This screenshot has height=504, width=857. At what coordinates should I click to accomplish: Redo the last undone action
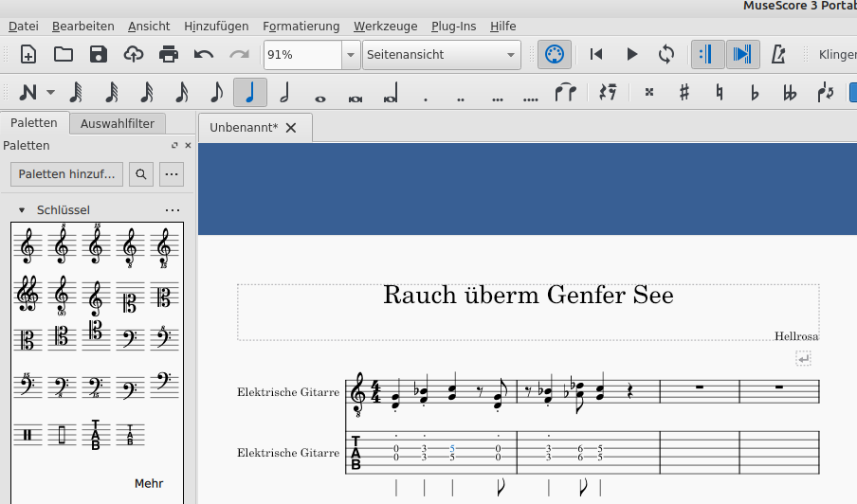(x=239, y=55)
